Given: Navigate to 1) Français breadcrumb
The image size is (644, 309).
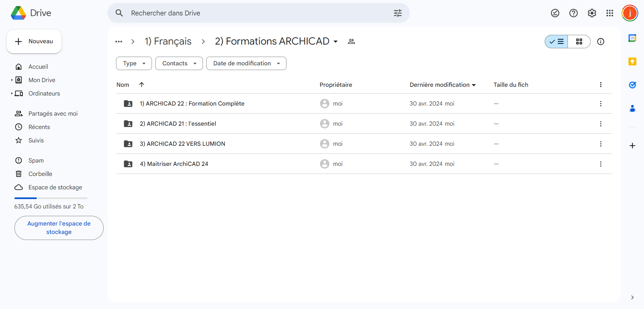Looking at the screenshot, I should coord(168,41).
